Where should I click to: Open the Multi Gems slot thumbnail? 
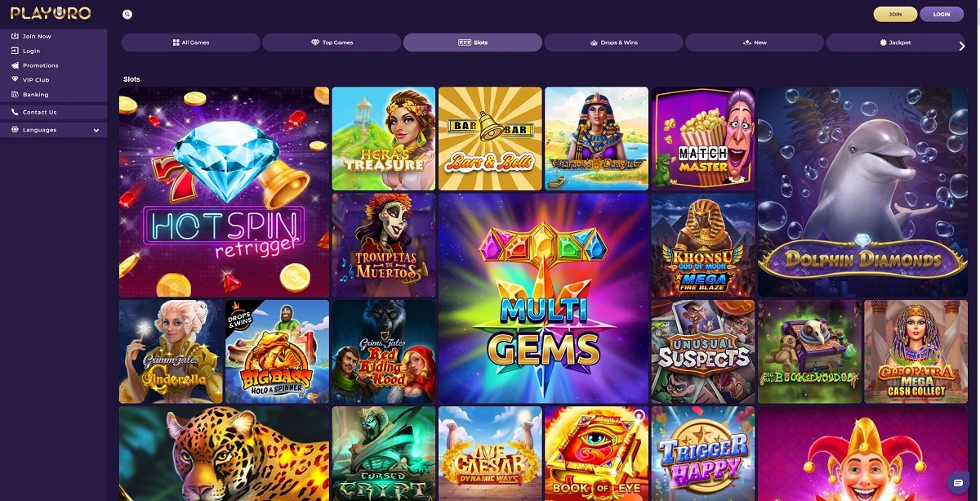(x=542, y=298)
